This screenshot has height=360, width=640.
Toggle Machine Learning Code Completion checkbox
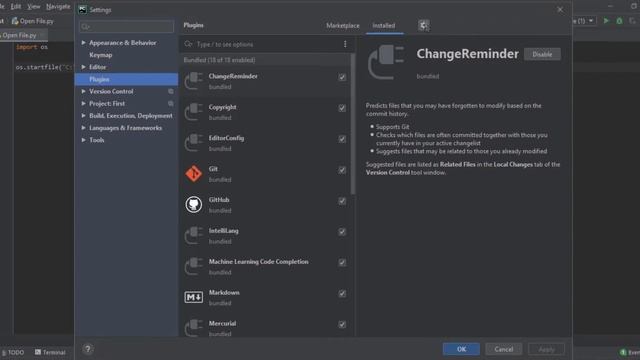(x=342, y=262)
